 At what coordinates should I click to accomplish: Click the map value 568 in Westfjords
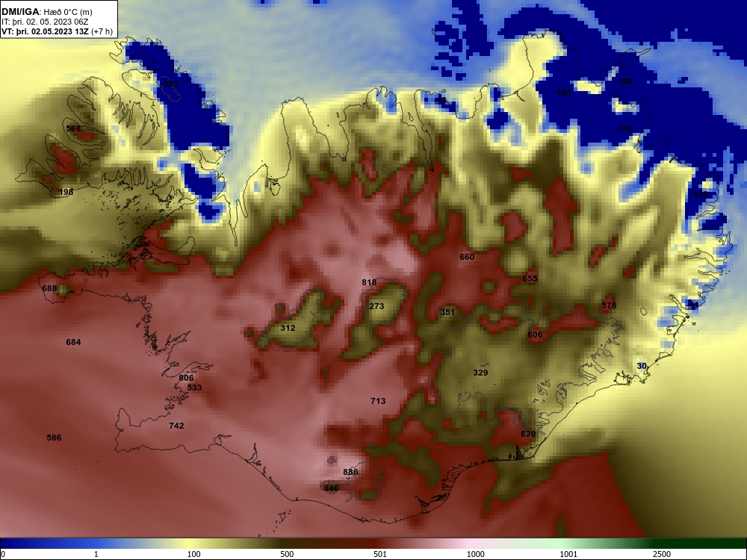(73, 128)
